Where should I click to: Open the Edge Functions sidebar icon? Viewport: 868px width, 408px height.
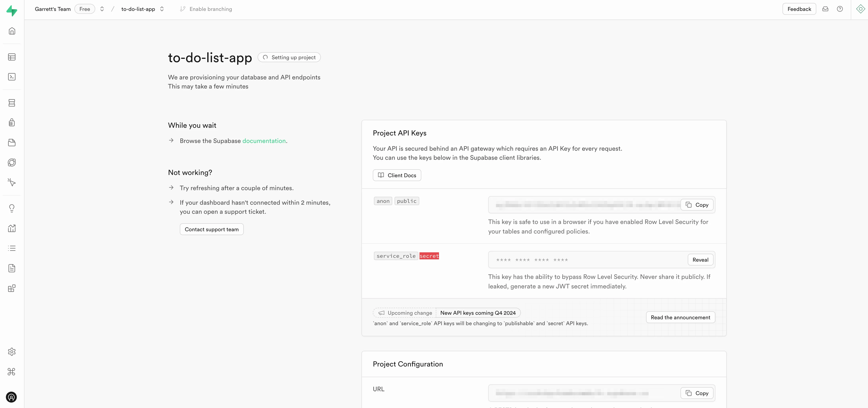pos(12,162)
